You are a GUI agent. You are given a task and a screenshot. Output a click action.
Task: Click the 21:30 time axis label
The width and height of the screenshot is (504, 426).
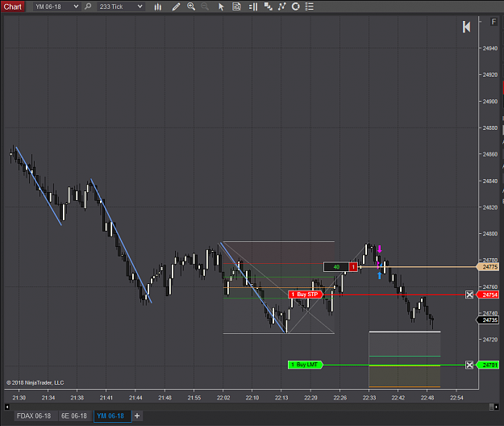19,398
